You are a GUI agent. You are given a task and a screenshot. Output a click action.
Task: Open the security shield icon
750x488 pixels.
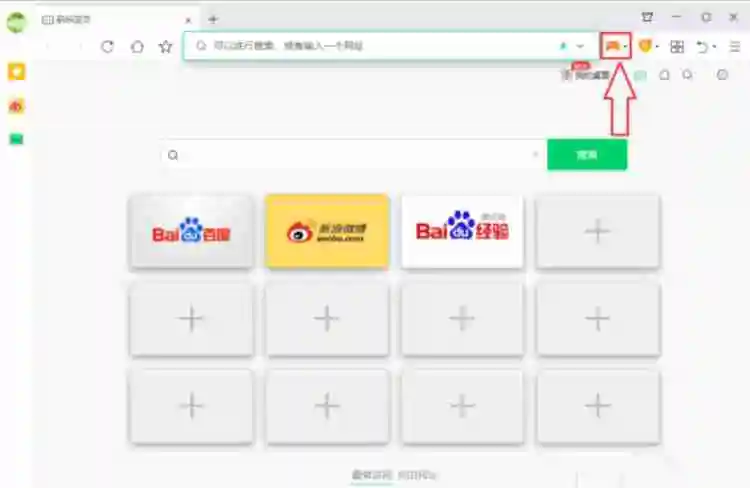(x=645, y=46)
